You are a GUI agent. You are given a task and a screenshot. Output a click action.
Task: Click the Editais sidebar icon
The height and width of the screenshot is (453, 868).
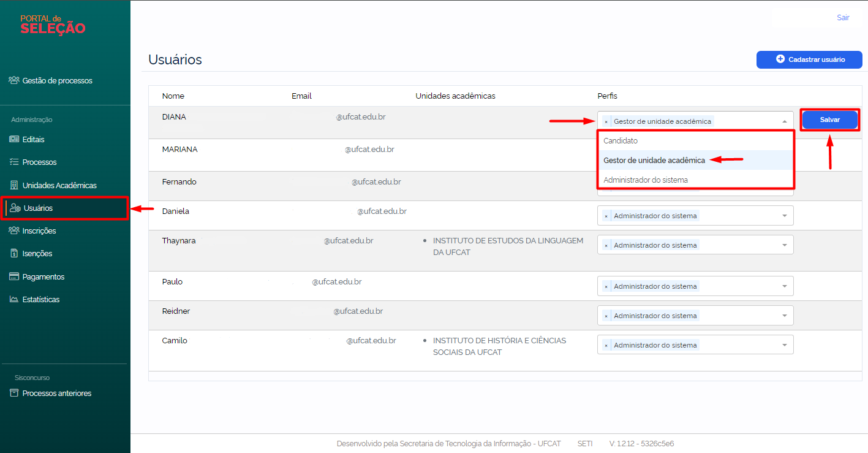pyautogui.click(x=14, y=139)
